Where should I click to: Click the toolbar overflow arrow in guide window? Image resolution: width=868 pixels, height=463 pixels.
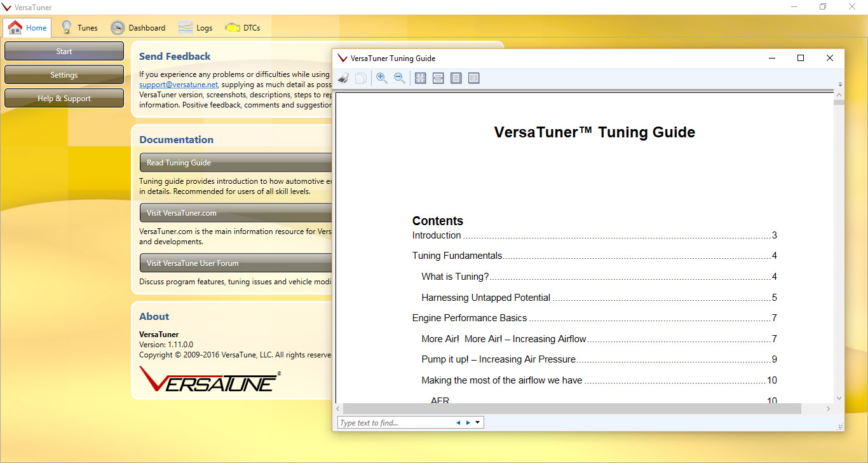(x=840, y=85)
